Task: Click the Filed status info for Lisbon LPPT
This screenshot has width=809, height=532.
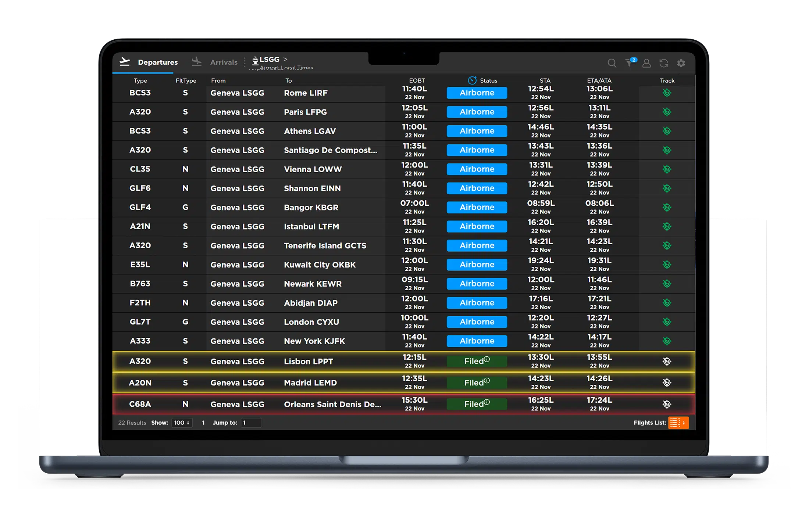Action: pyautogui.click(x=487, y=359)
